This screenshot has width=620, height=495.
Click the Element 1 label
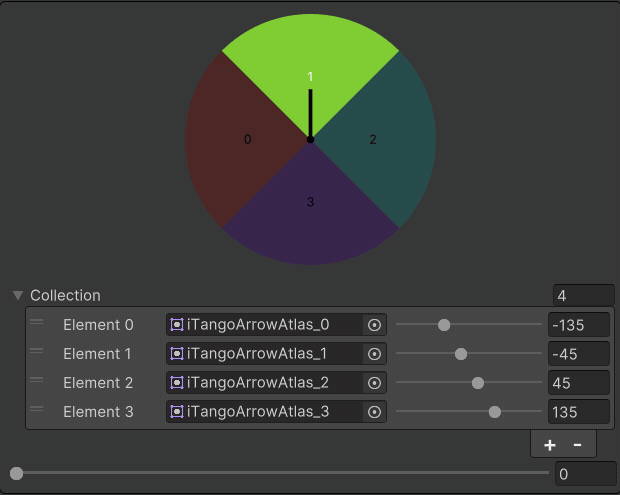[x=97, y=354]
